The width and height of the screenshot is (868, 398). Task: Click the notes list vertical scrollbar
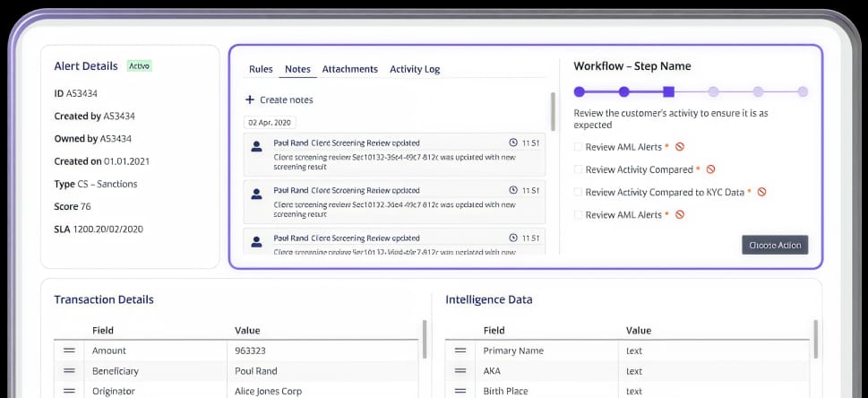[x=552, y=112]
